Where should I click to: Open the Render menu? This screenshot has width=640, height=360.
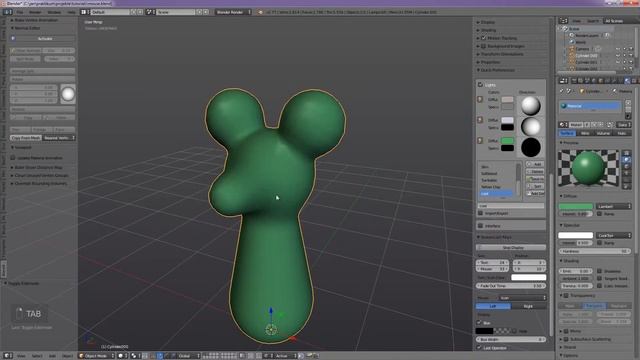(35, 12)
